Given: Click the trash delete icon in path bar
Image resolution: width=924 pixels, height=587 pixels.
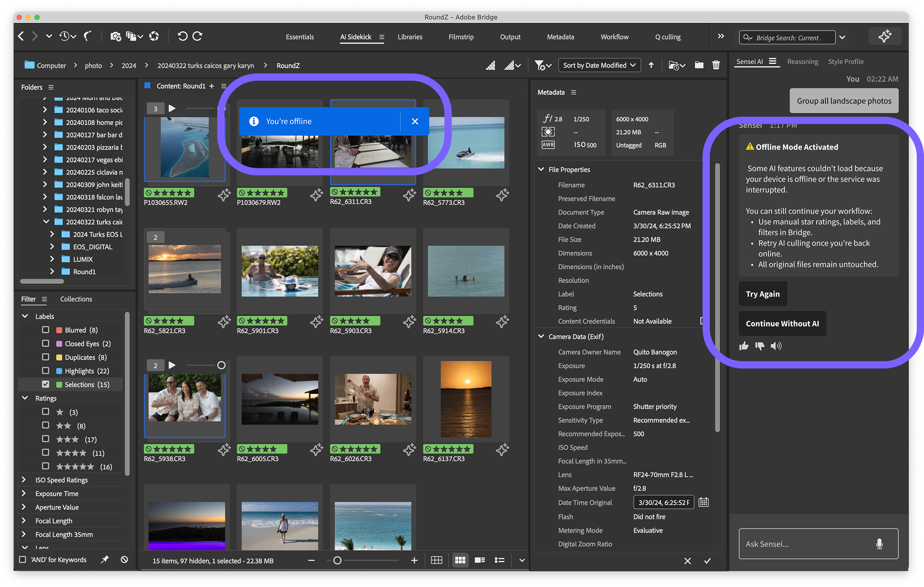Looking at the screenshot, I should tap(716, 65).
